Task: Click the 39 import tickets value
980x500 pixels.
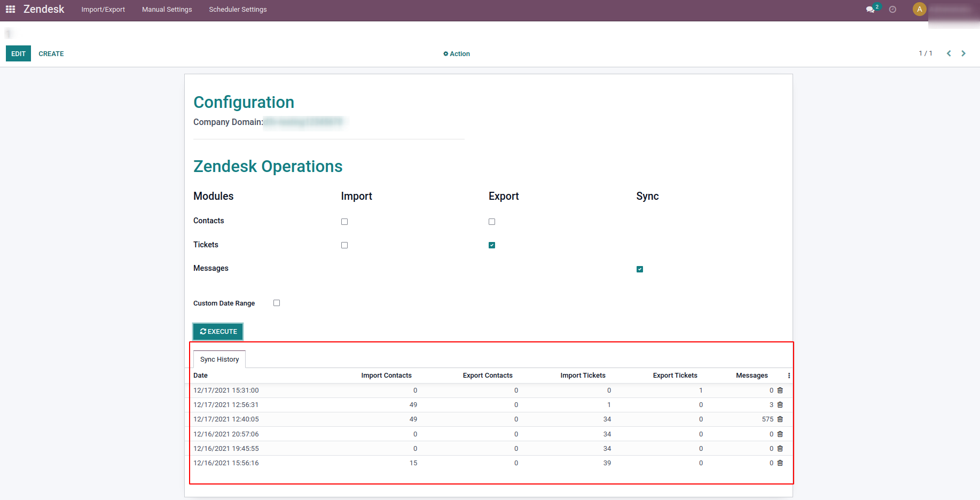Action: 607,463
